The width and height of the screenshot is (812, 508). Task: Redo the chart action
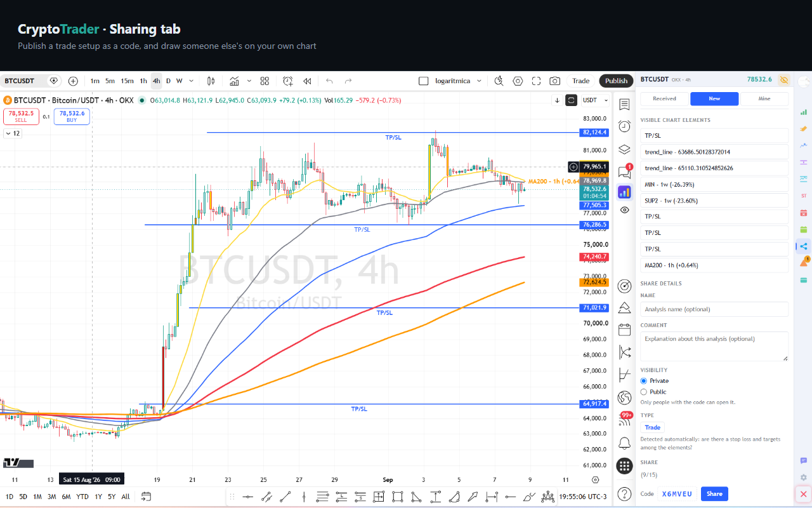click(348, 81)
